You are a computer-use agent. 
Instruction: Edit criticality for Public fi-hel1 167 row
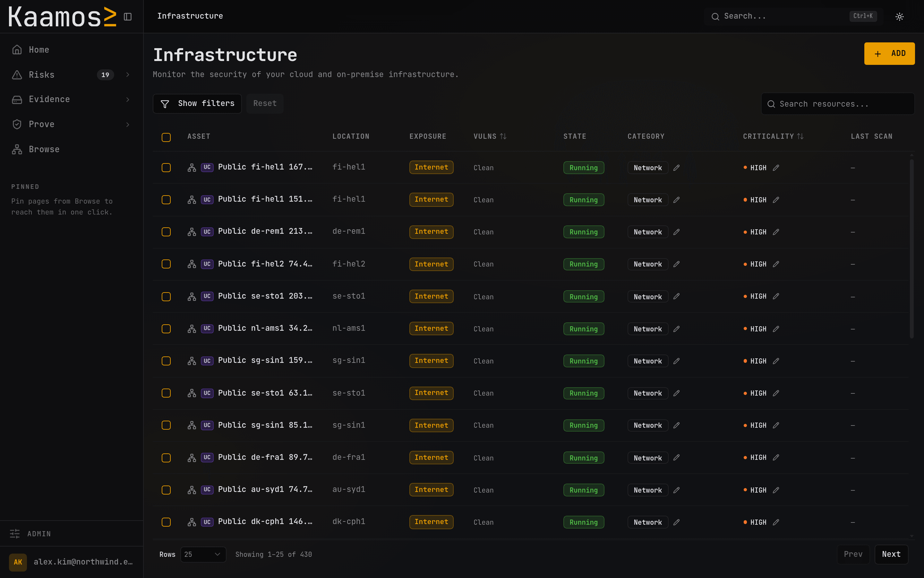776,168
